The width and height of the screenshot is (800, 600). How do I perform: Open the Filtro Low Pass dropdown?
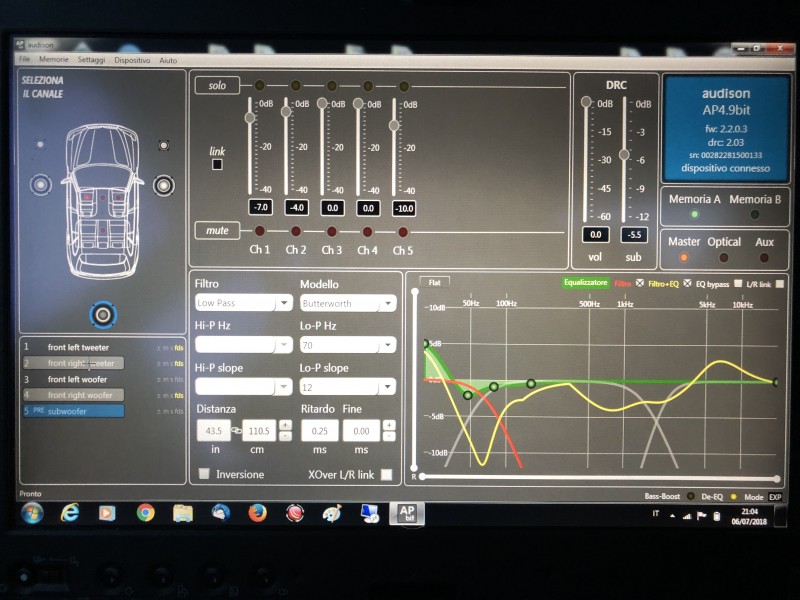(244, 303)
